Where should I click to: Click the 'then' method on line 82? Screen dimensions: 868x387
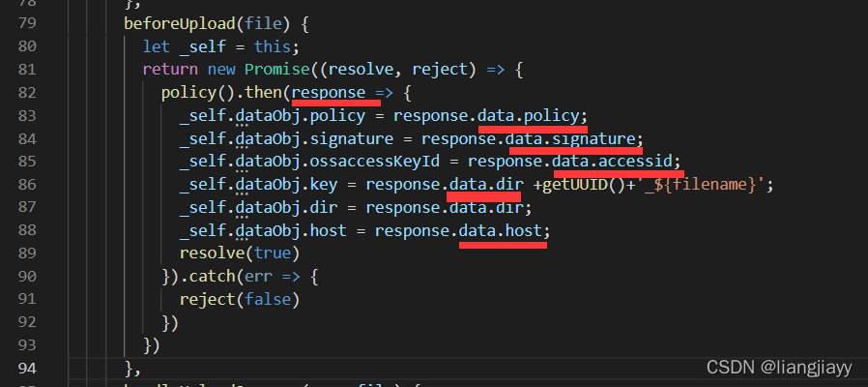[x=263, y=92]
